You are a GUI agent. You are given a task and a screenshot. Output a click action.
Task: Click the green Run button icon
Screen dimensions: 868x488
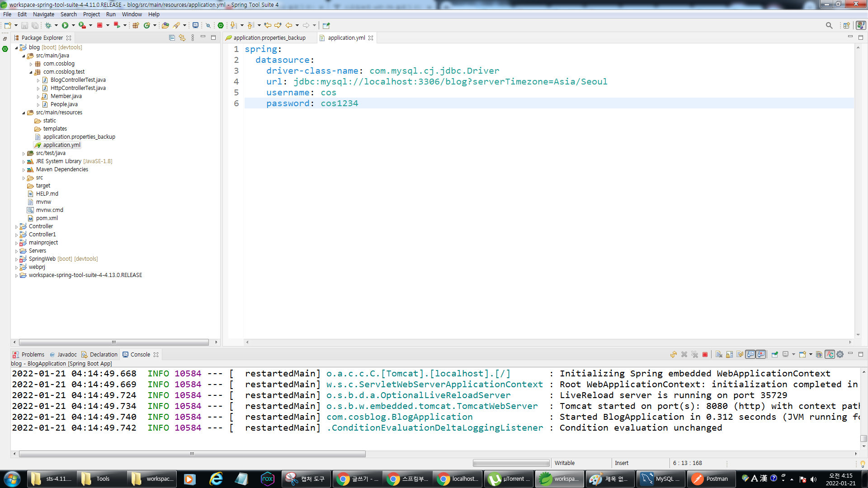pos(65,25)
